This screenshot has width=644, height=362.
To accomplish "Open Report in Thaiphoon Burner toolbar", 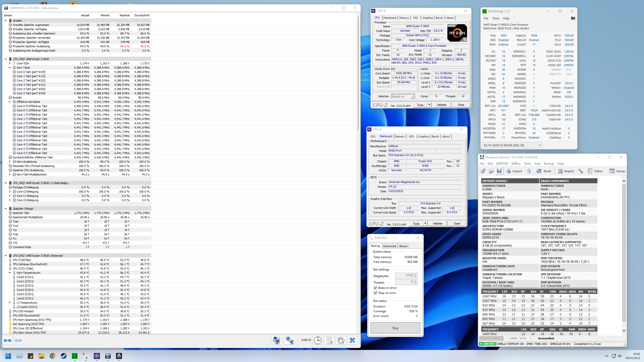I will coord(566,171).
